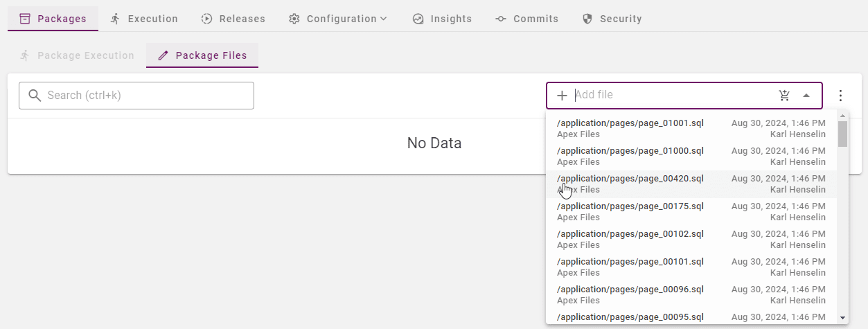The image size is (868, 329).
Task: Click the Insights chart icon
Action: coord(418,19)
